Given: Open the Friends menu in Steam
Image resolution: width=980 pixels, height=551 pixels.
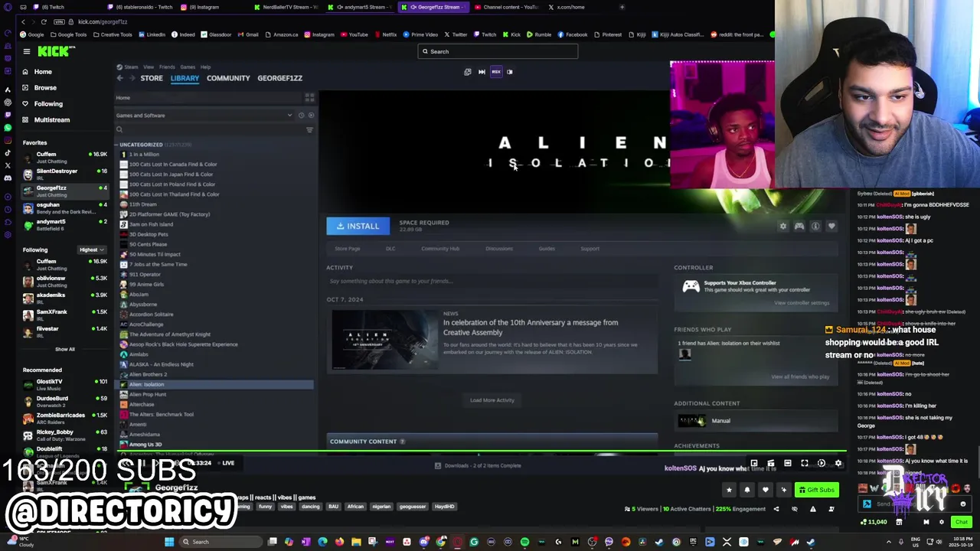Looking at the screenshot, I should [167, 67].
